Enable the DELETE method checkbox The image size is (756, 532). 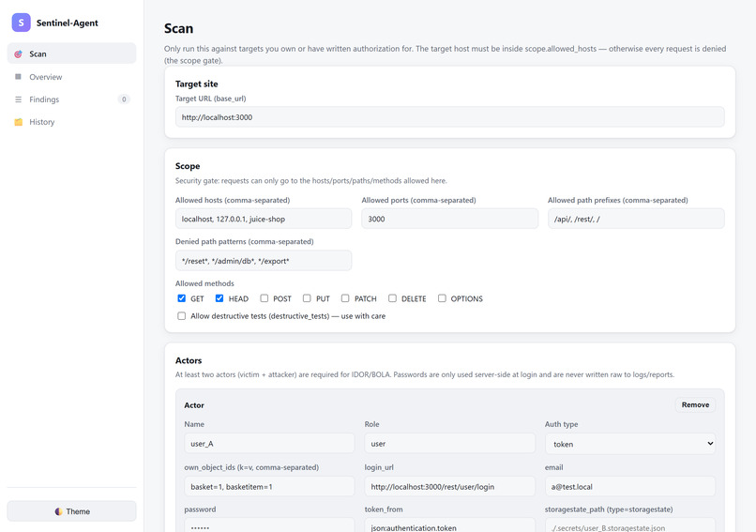click(x=392, y=298)
